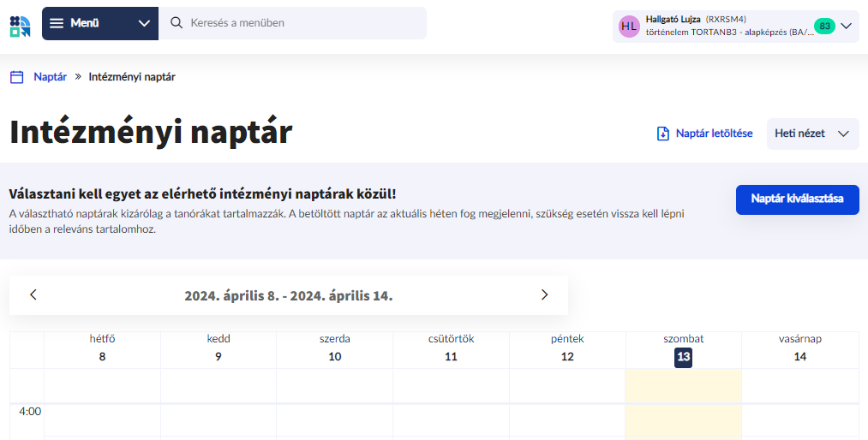Select the vasárnap 14 column header
868x440 pixels.
[x=799, y=348]
